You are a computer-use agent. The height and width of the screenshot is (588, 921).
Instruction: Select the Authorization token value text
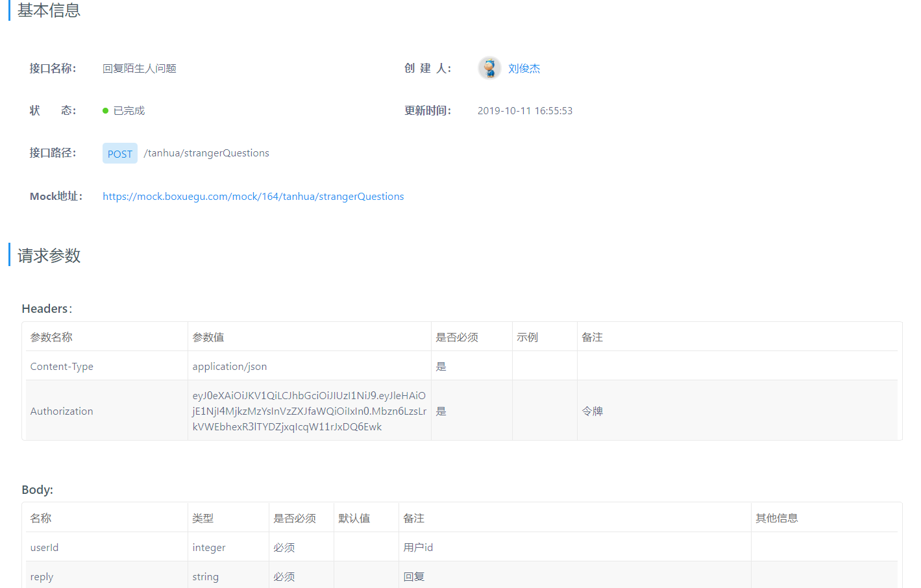pos(310,411)
